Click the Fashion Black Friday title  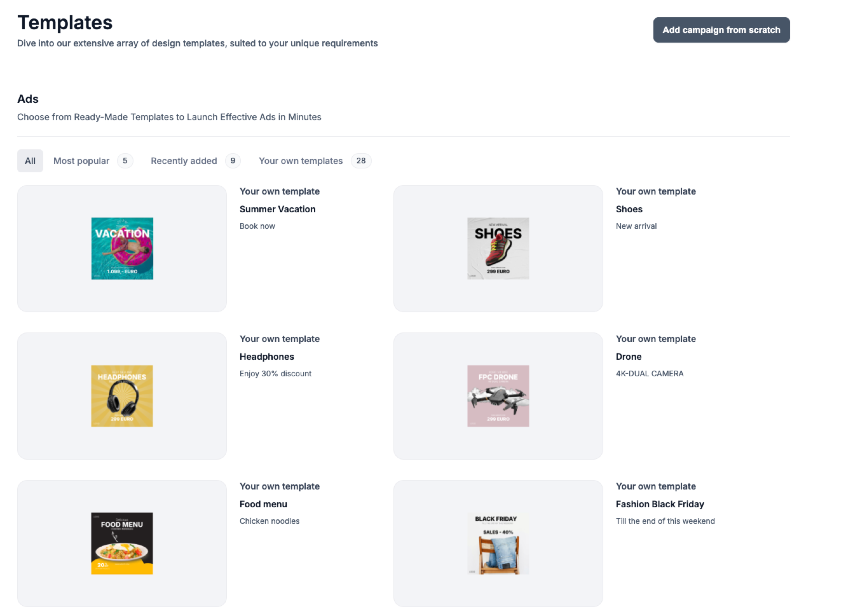click(659, 504)
